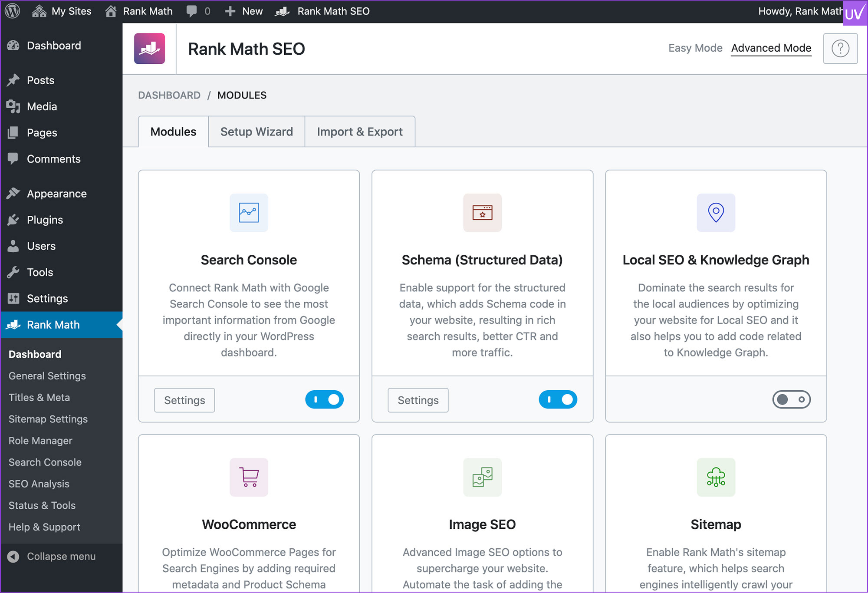Open General Settings submenu
Image resolution: width=868 pixels, height=593 pixels.
(47, 376)
